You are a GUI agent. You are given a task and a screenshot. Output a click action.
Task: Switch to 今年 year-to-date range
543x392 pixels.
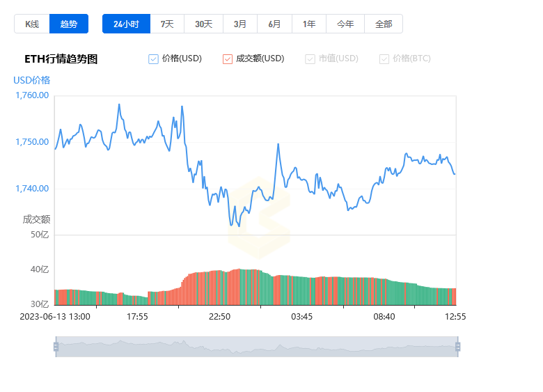tap(345, 24)
